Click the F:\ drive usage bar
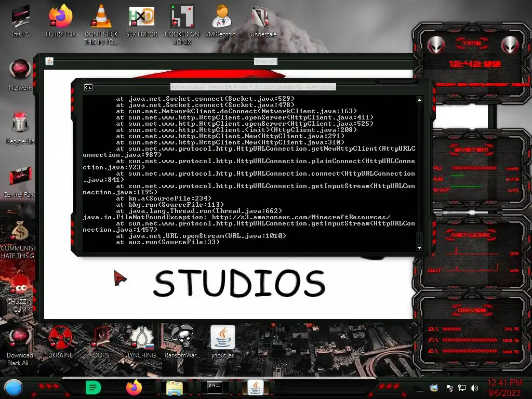This screenshot has height=399, width=532. tap(470, 340)
